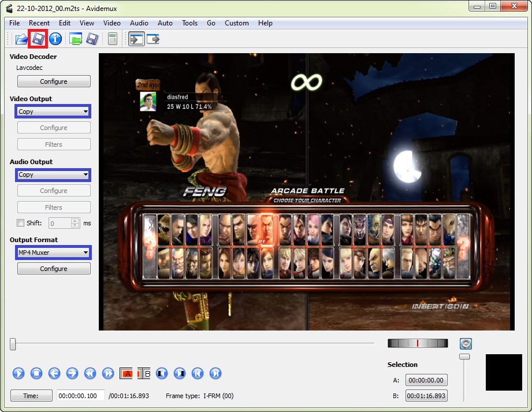Click the audio volume speaker icon

pyautogui.click(x=466, y=344)
